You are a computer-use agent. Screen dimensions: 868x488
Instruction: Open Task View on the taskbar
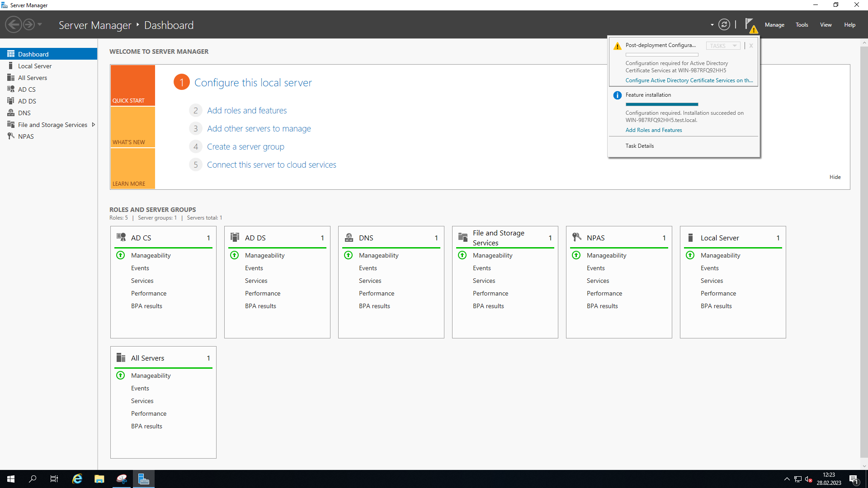click(54, 479)
